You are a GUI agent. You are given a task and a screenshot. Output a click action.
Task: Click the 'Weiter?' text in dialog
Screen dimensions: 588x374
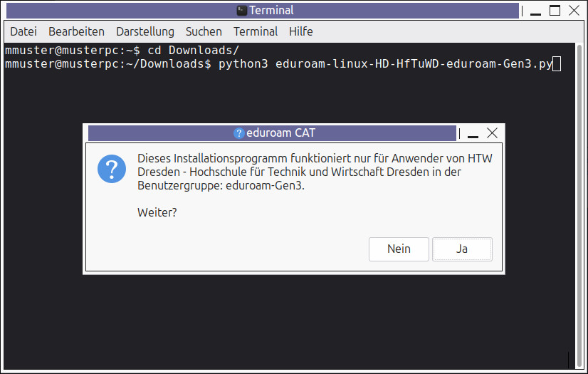tap(157, 213)
